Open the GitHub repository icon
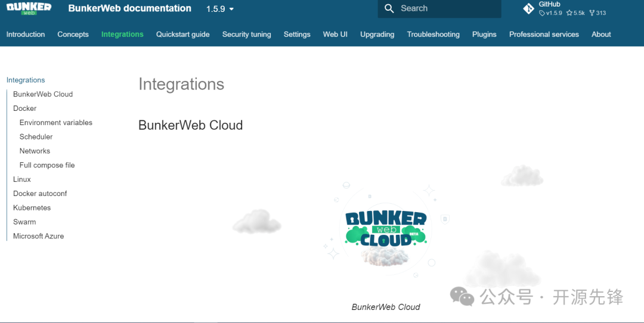 528,8
